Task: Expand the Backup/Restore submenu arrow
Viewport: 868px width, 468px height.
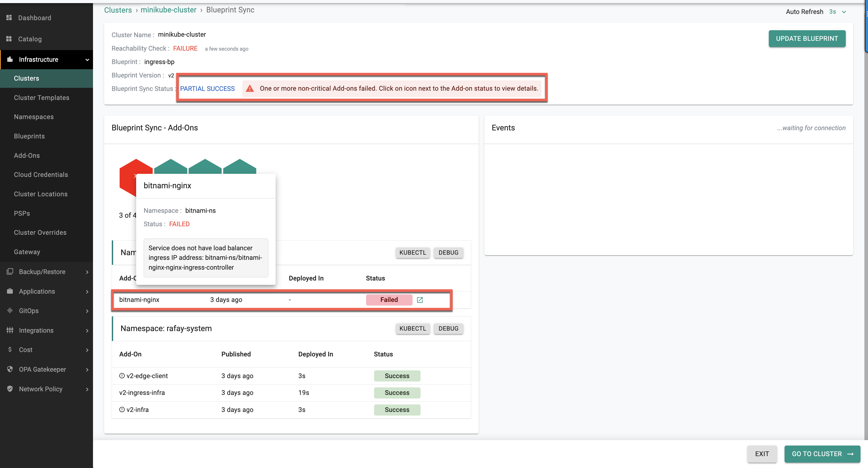Action: [x=87, y=272]
